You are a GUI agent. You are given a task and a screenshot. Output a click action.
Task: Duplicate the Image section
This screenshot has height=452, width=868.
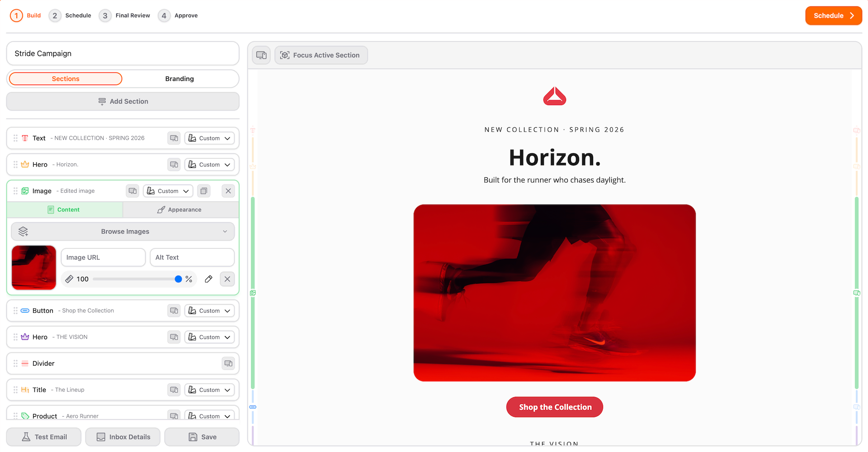coord(204,191)
